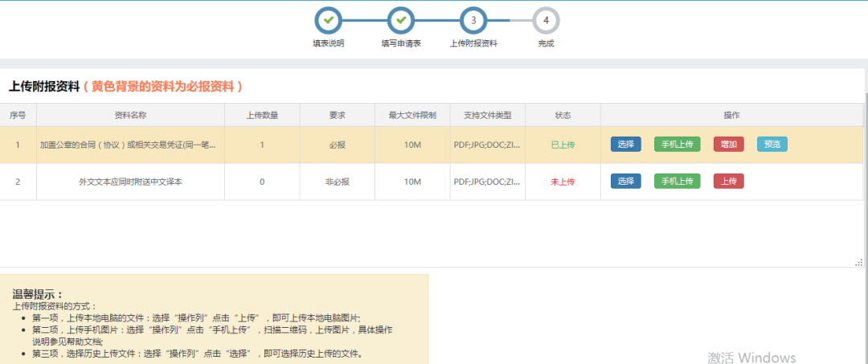Click 操作 column header
868x364 pixels.
coord(732,115)
